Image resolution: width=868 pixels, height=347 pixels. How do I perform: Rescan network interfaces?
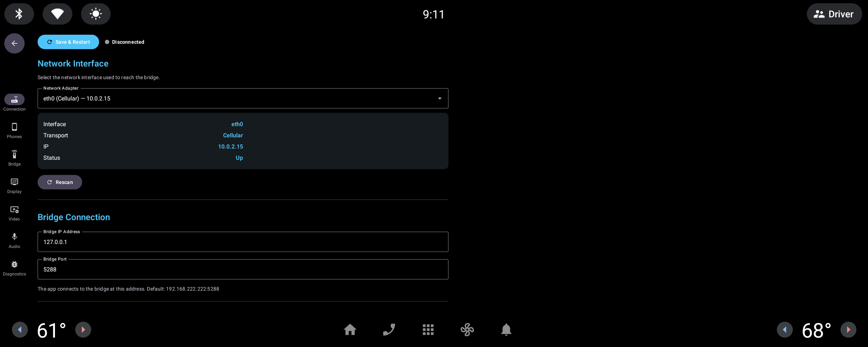pyautogui.click(x=60, y=182)
